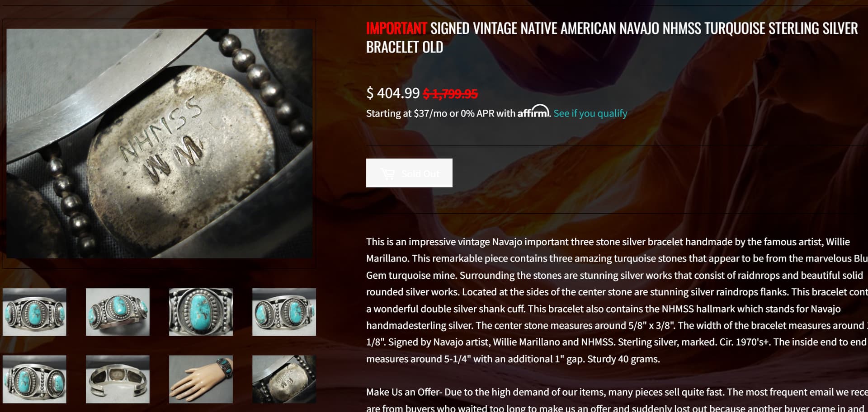Click the $404.99 sale price
Screen dimensions: 868x412
tap(393, 93)
